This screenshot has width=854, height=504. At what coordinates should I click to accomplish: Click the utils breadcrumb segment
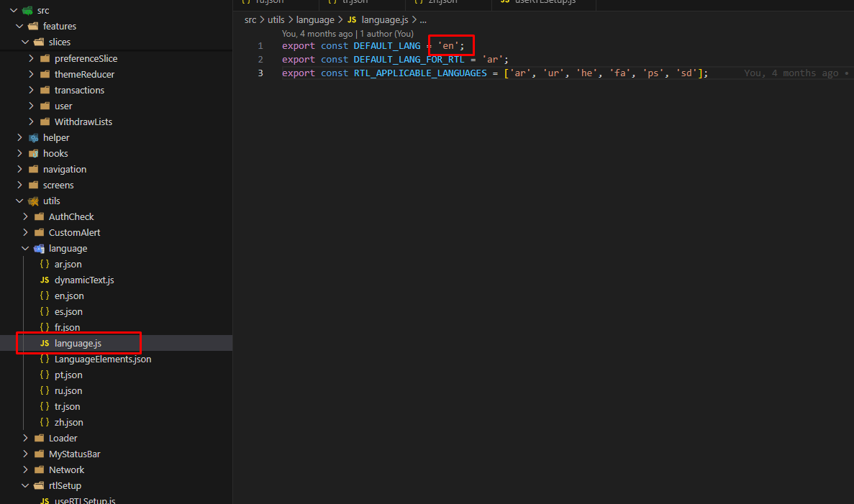click(x=276, y=19)
